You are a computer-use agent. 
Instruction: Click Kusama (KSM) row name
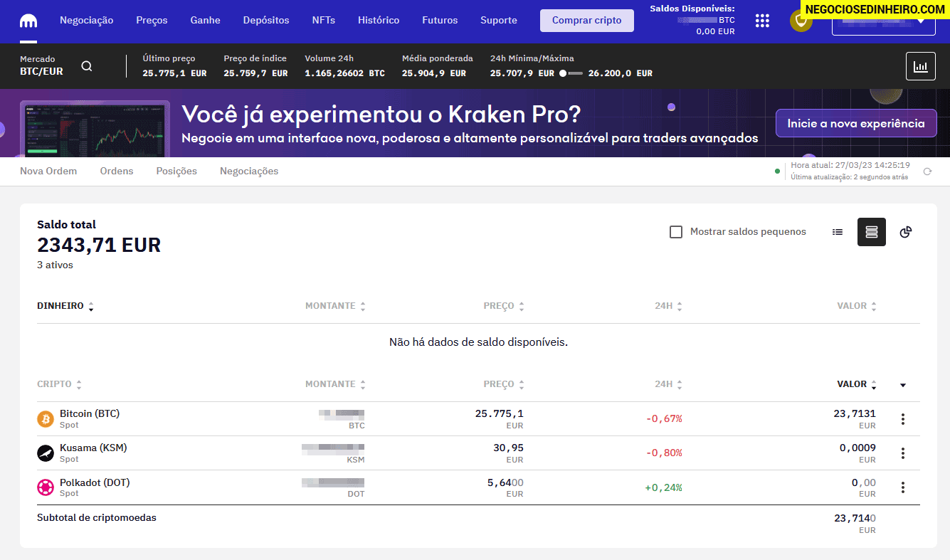93,448
